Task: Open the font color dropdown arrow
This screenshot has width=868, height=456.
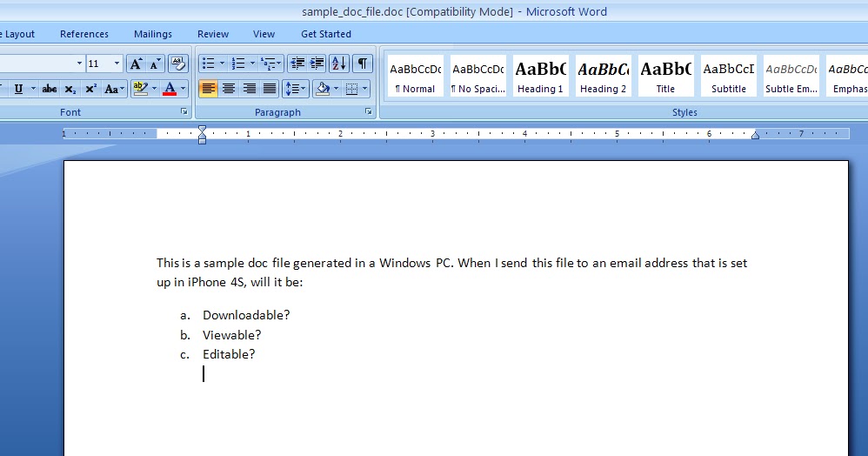Action: click(184, 89)
